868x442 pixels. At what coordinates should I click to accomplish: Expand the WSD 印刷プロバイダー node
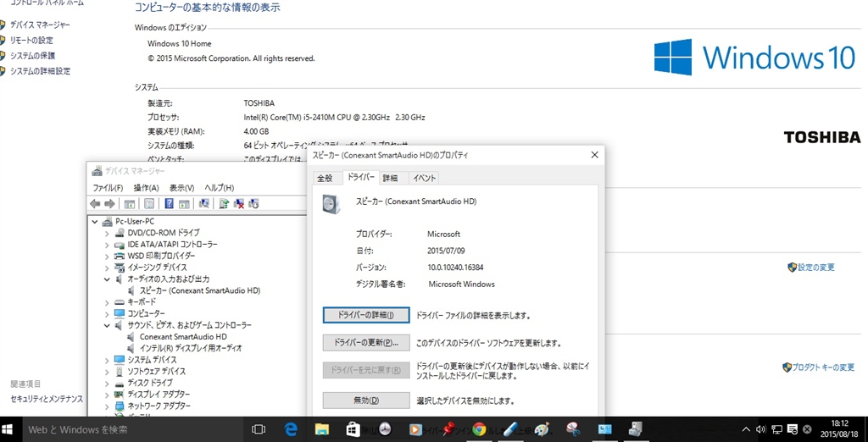point(108,256)
